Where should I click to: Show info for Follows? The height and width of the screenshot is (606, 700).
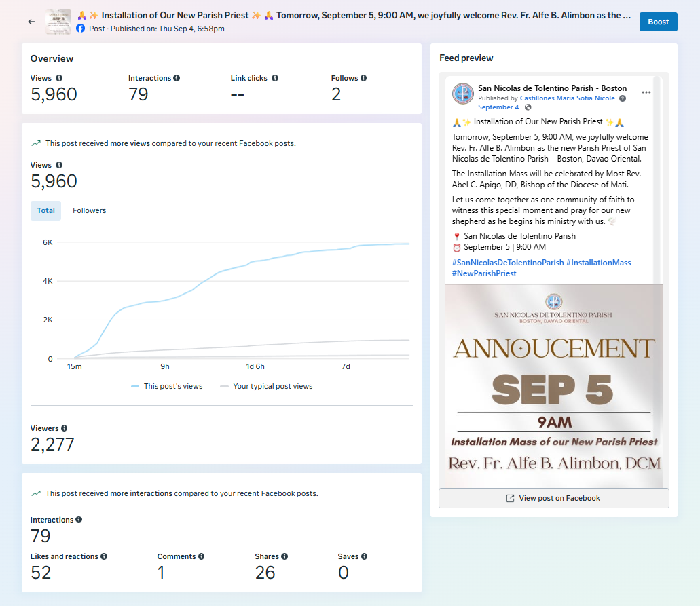coord(364,78)
